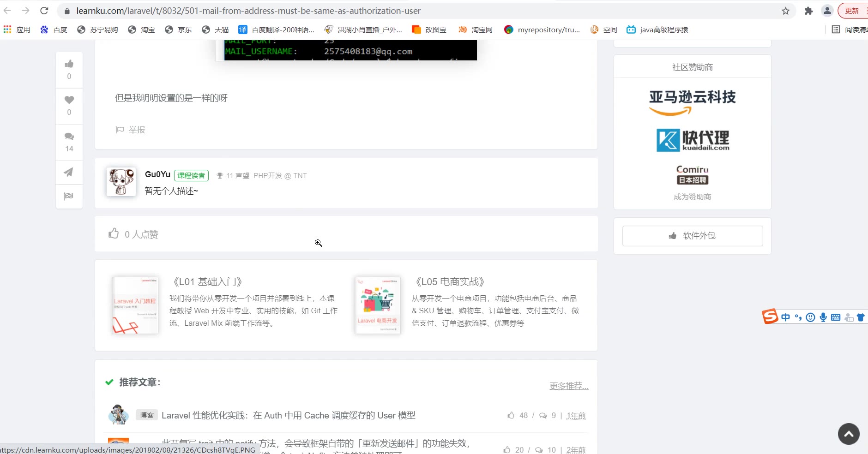Click the browser forward arrow
868x454 pixels.
click(25, 11)
